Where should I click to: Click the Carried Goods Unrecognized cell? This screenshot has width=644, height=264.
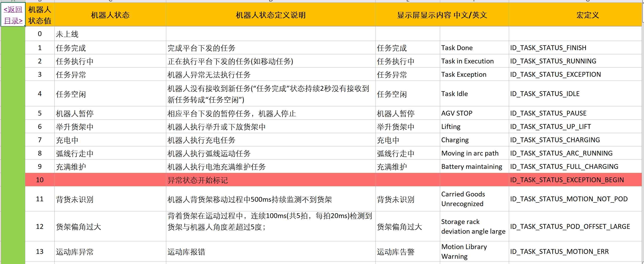[x=463, y=199]
